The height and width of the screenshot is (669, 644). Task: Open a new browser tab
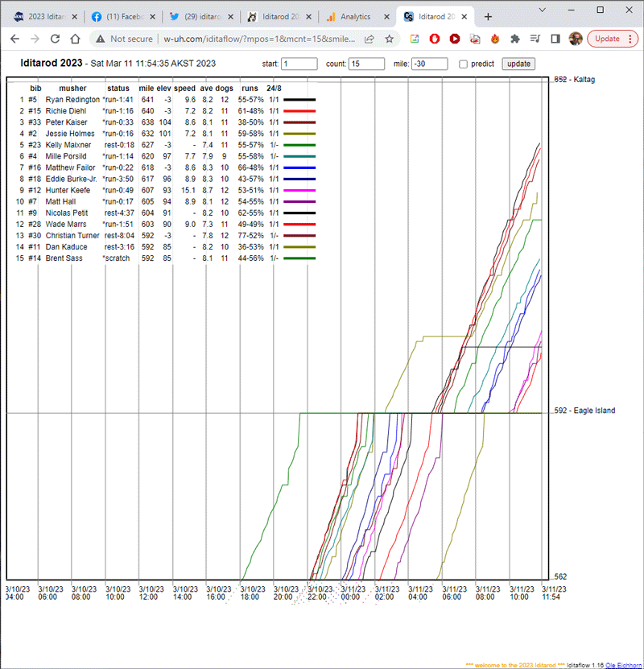tap(488, 17)
